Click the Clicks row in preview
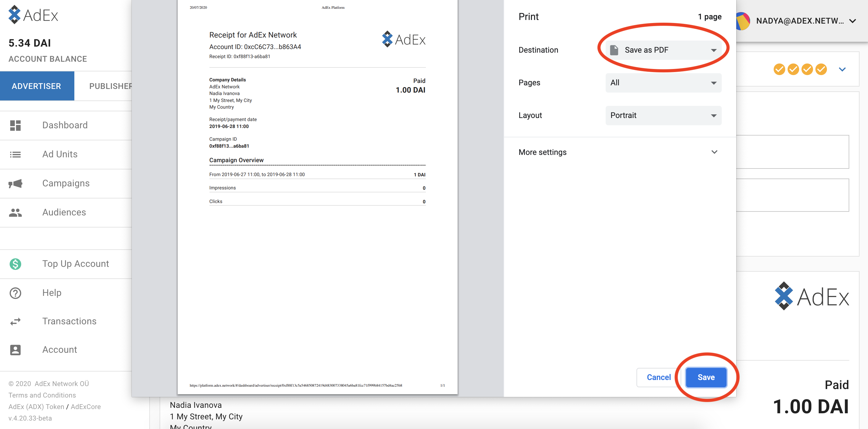 click(x=317, y=201)
